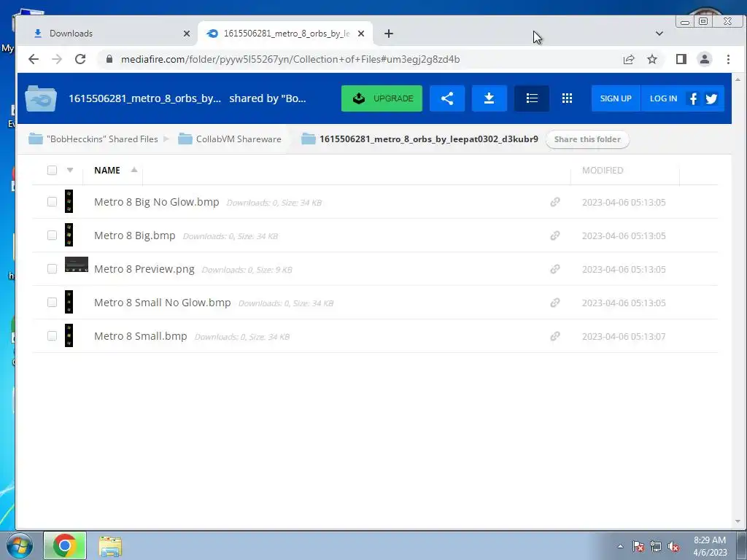Open the Chrome profile avatar
Viewport: 747px width, 560px height.
(705, 59)
